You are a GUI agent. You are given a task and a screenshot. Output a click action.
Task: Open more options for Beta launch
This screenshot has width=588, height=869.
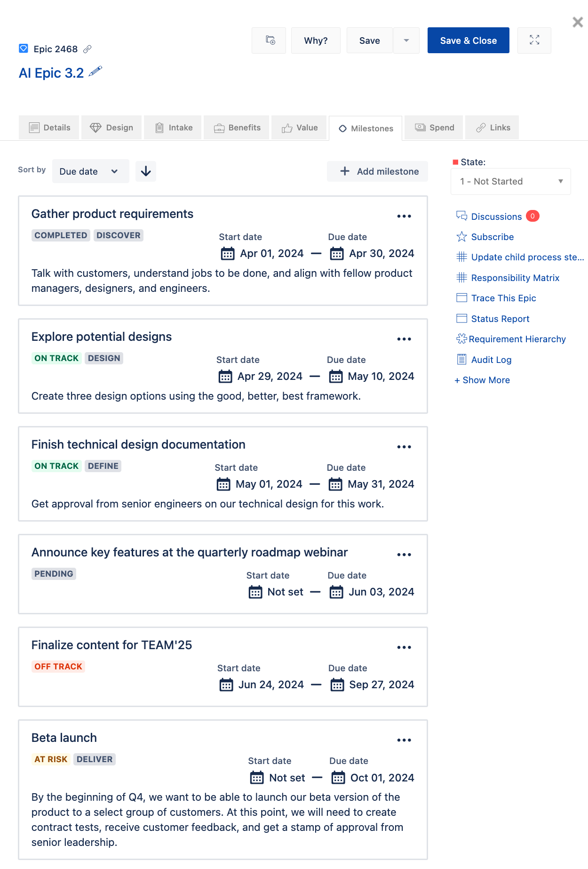pyautogui.click(x=404, y=740)
